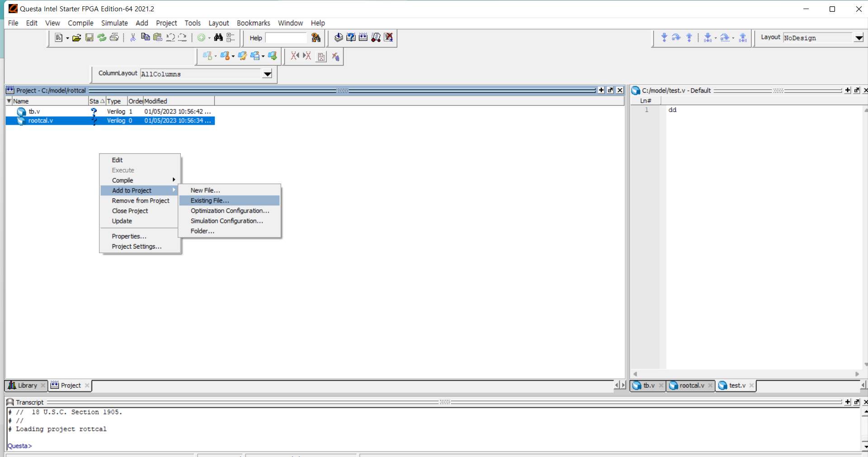Open the ColumnLayout AllColumns dropdown
This screenshot has height=457, width=868.
[267, 74]
